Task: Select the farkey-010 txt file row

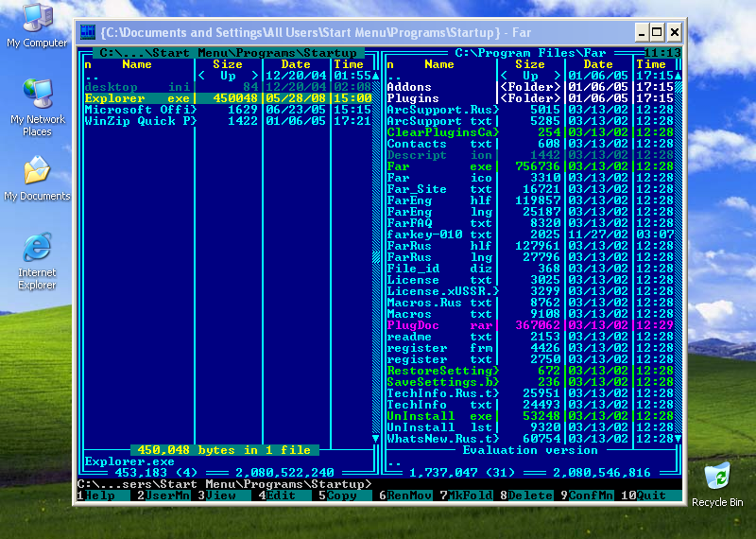Action: pos(530,235)
